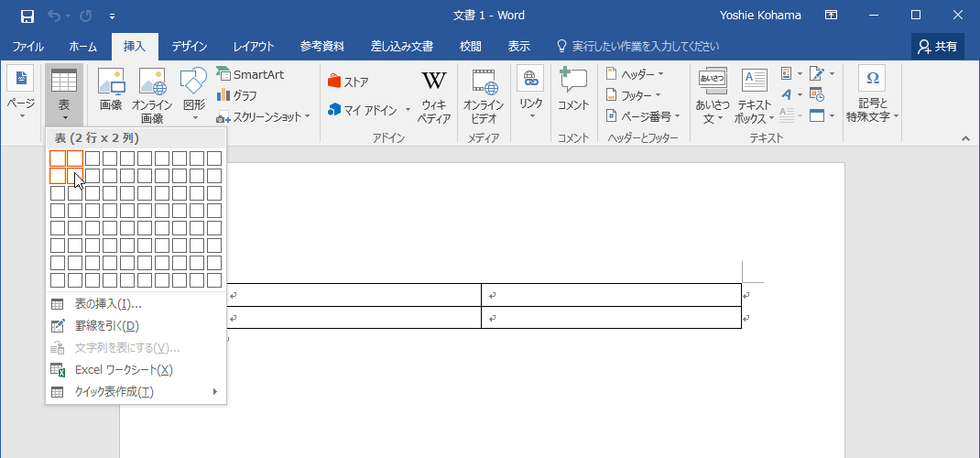The image size is (980, 458).
Task: Click the Quick Parts icon
Action: [x=788, y=73]
